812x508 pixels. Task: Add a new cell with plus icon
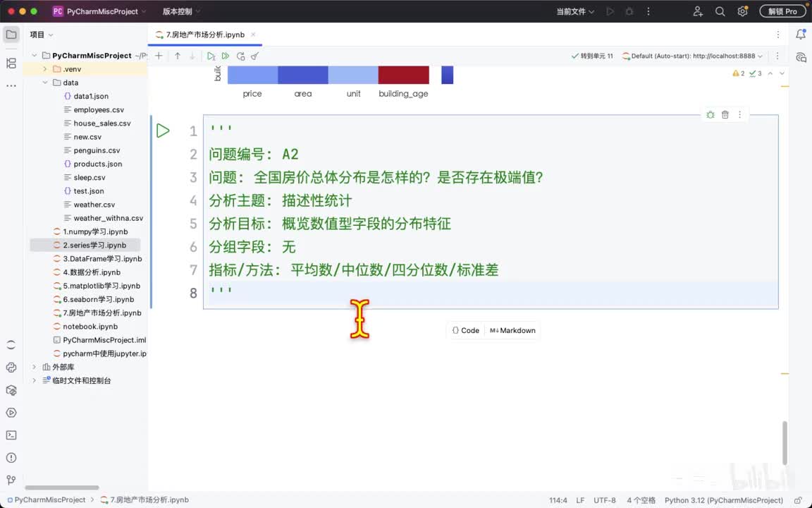pyautogui.click(x=159, y=56)
